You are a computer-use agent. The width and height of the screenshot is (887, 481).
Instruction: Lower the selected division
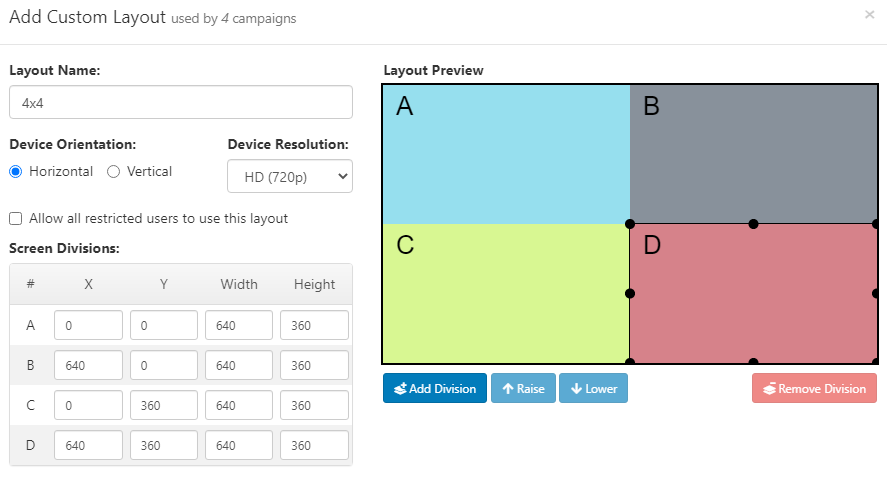pos(593,388)
